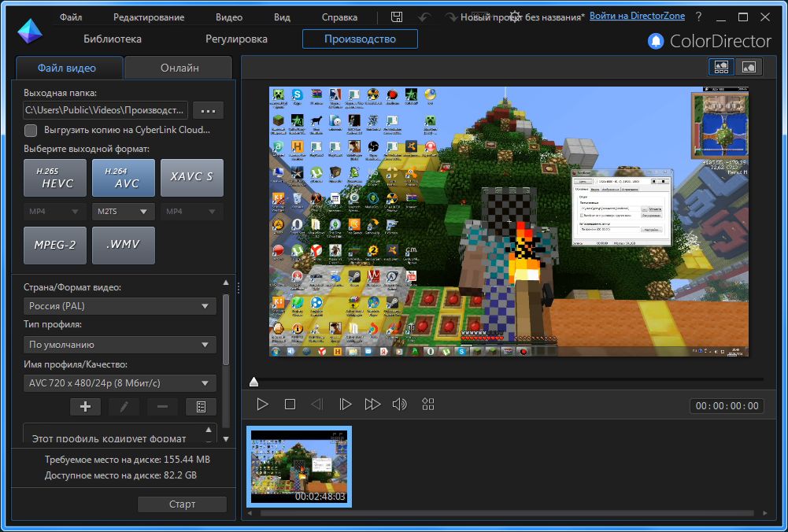Switch to the Онлайн tab

click(178, 67)
